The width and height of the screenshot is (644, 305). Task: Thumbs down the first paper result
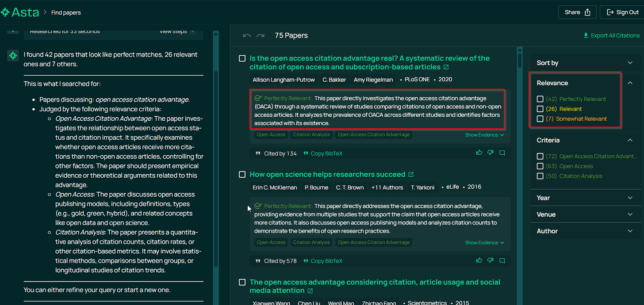[491, 153]
